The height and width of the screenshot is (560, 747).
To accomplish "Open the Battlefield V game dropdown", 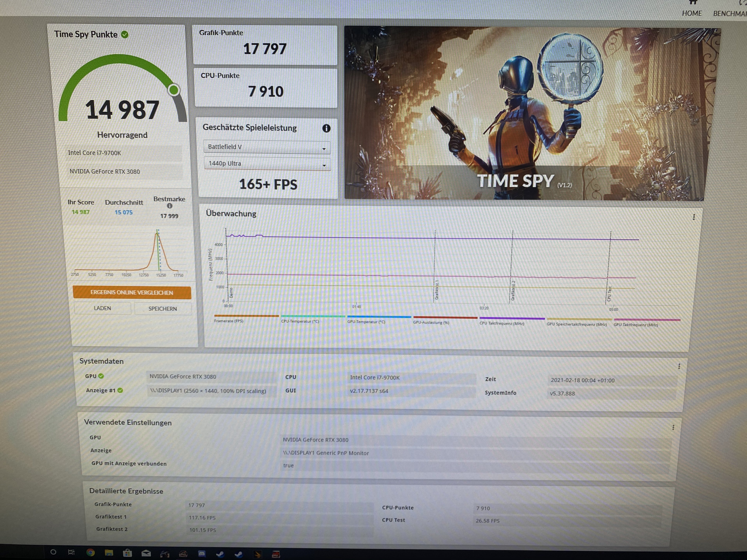I will point(267,147).
